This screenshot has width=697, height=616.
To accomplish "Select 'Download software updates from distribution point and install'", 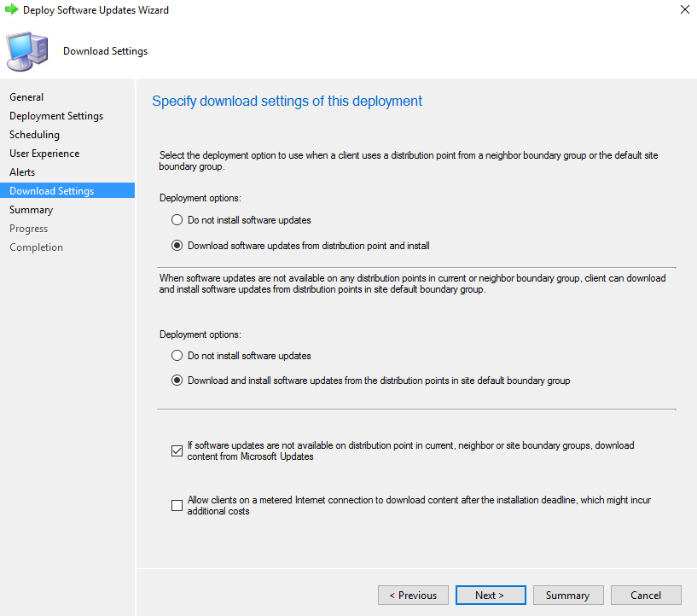I will coord(177,246).
